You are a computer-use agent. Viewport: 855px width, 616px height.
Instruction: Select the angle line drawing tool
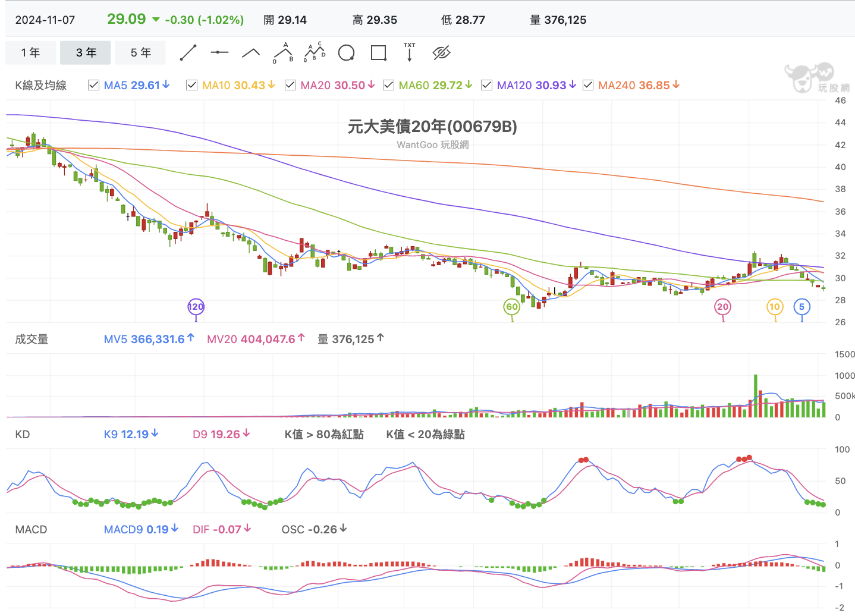[251, 52]
